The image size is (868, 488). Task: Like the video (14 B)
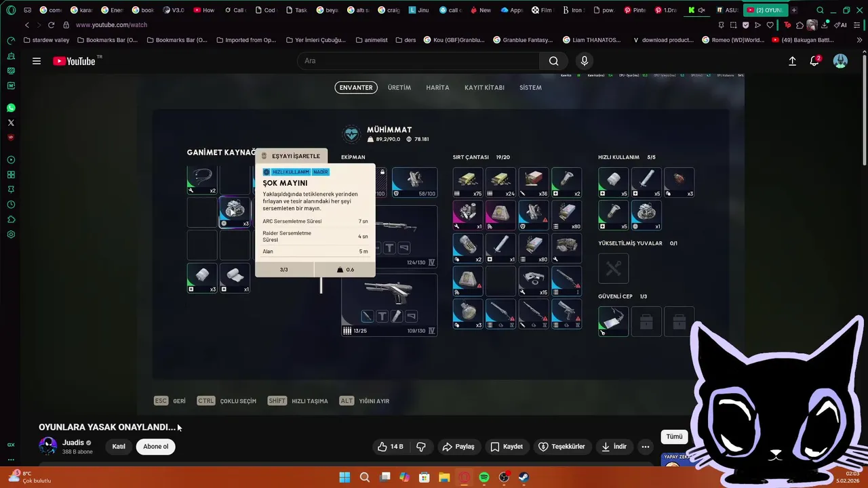point(390,447)
